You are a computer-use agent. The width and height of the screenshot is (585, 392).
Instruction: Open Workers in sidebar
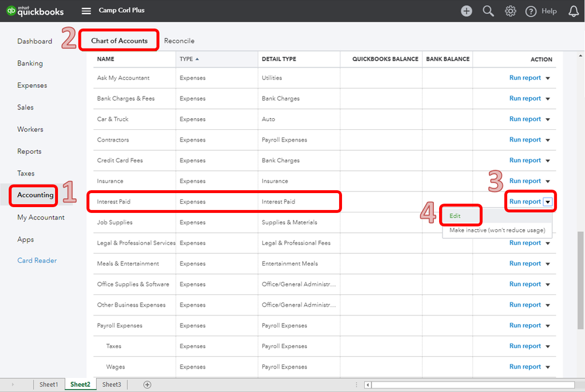(x=30, y=129)
